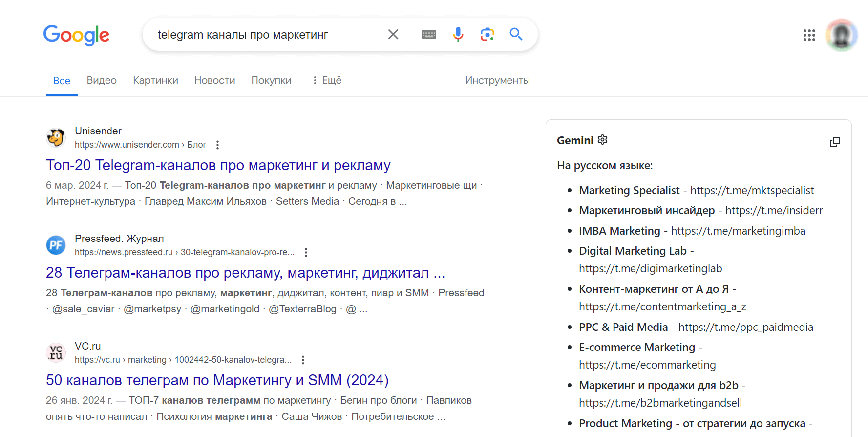Click the news.pressfeed.ru URL breadcrumb
Screen dimensions: 868x437
click(185, 252)
